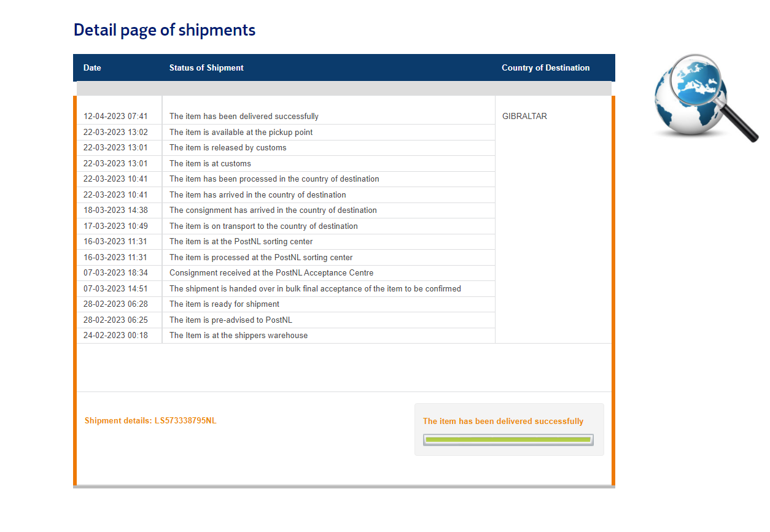Image resolution: width=770 pixels, height=532 pixels.
Task: Click 'The item is on transport' status
Action: click(x=263, y=226)
